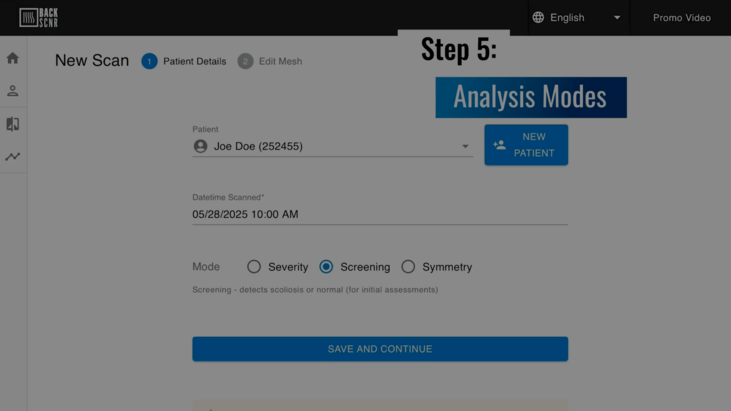Select the Symmetry mode radio button

pyautogui.click(x=408, y=267)
